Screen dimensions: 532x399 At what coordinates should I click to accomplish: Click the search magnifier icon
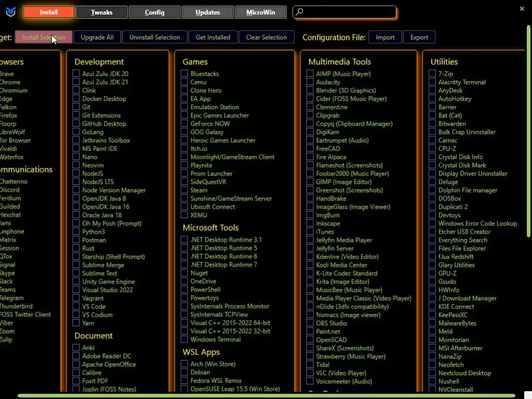[x=299, y=12]
